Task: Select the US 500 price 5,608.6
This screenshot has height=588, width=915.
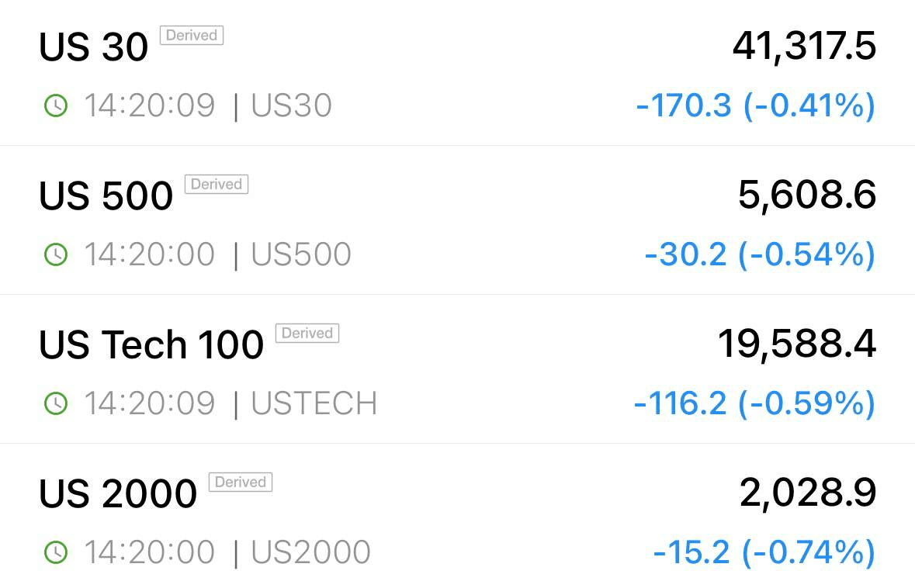Action: [807, 195]
